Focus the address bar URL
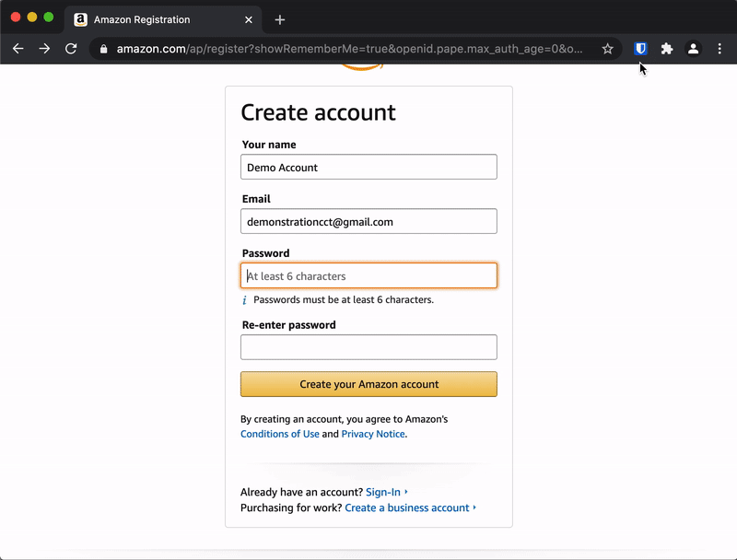 [349, 49]
